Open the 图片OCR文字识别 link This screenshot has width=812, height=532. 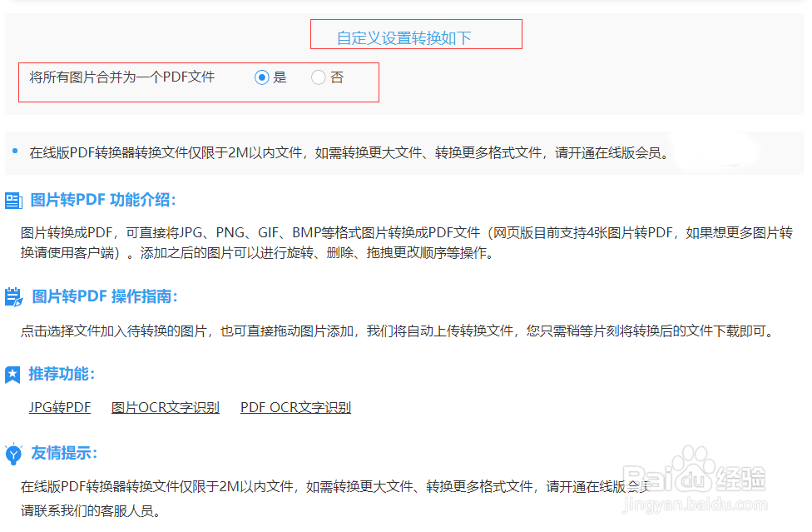point(166,408)
